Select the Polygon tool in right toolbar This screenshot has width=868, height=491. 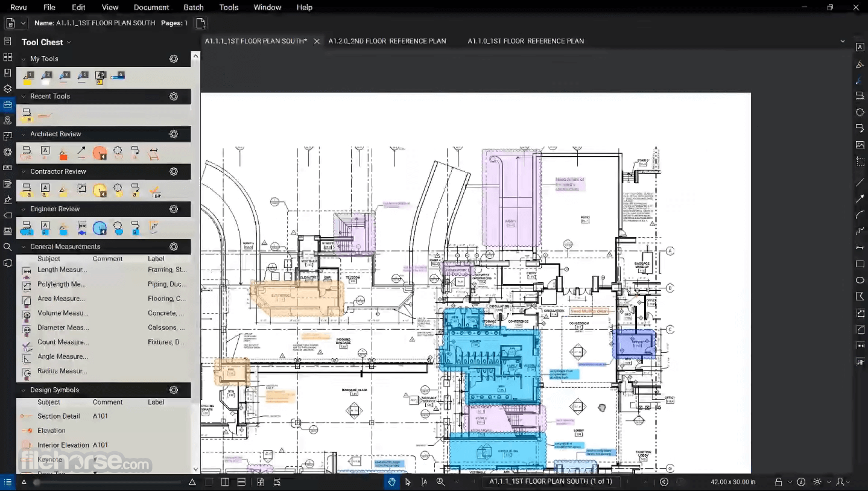[860, 297]
